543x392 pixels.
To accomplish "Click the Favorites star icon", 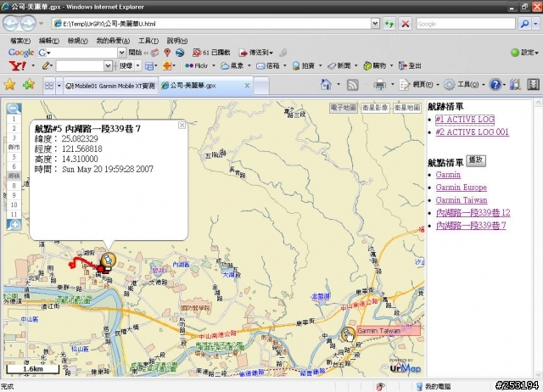I will tap(9, 85).
